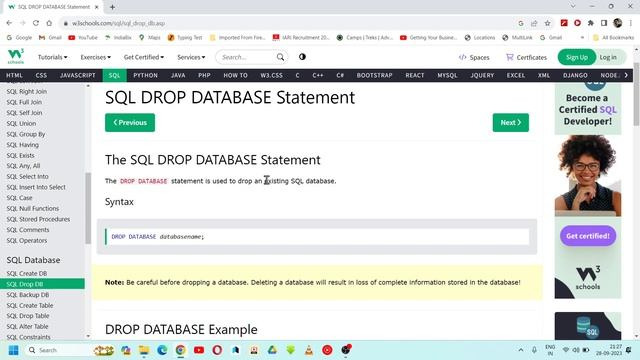640x360 pixels.
Task: Close the SQL DROP DATABASE tab
Action: click(x=97, y=7)
